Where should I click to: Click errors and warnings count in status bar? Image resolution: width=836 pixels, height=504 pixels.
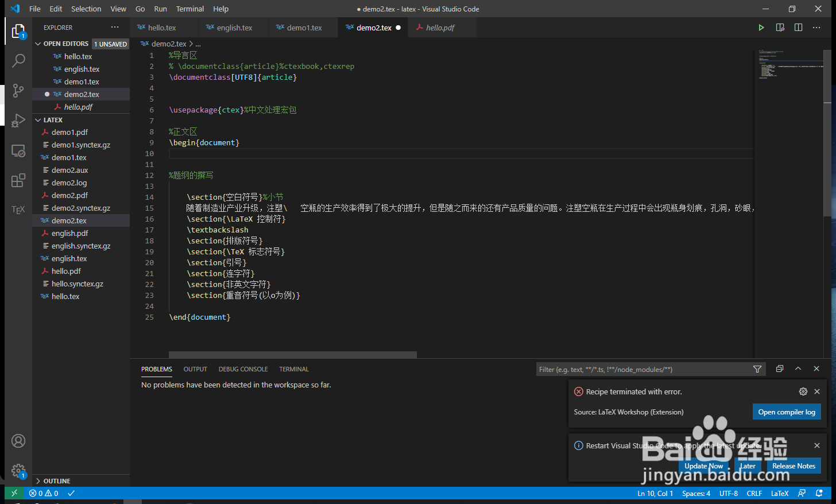(44, 493)
